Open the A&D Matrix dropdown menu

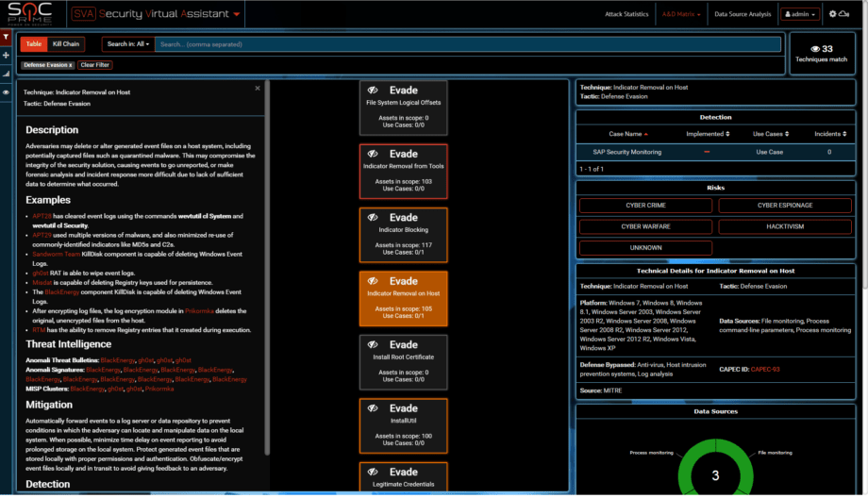click(x=681, y=14)
